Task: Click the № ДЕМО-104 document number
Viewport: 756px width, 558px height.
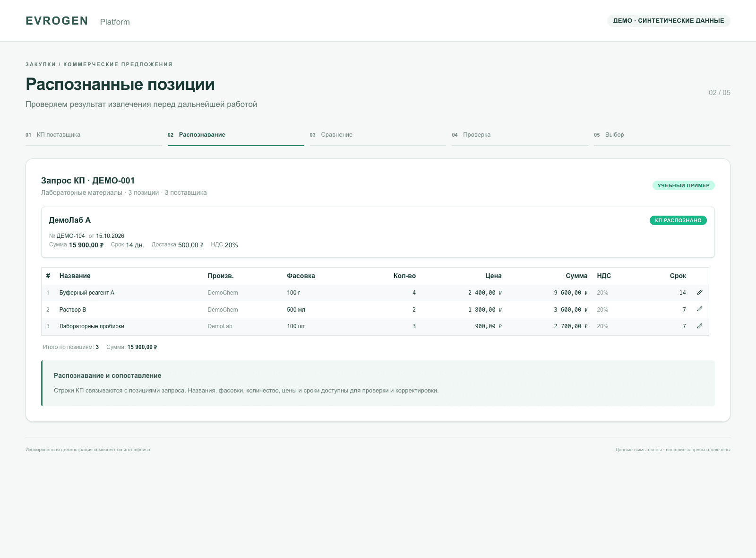Action: (67, 236)
